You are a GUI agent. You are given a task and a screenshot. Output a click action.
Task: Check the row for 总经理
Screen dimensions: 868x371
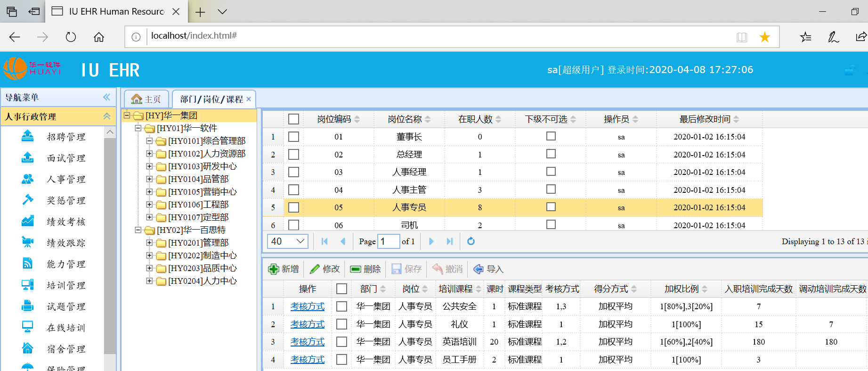coord(294,155)
